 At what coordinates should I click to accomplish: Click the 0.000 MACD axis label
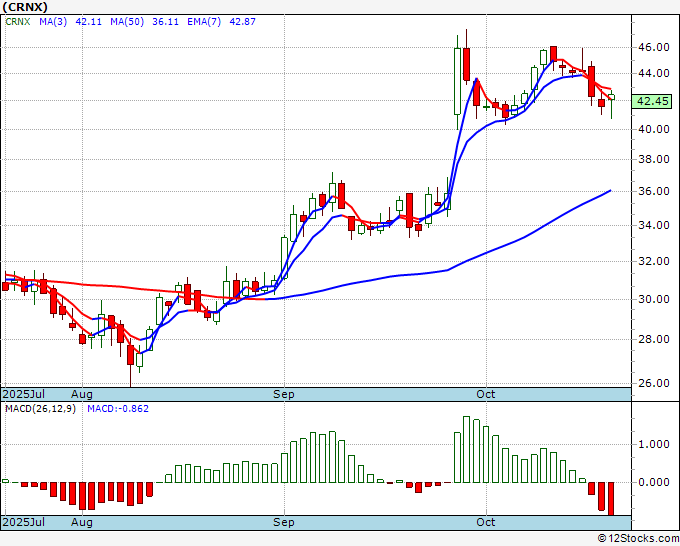(x=654, y=482)
